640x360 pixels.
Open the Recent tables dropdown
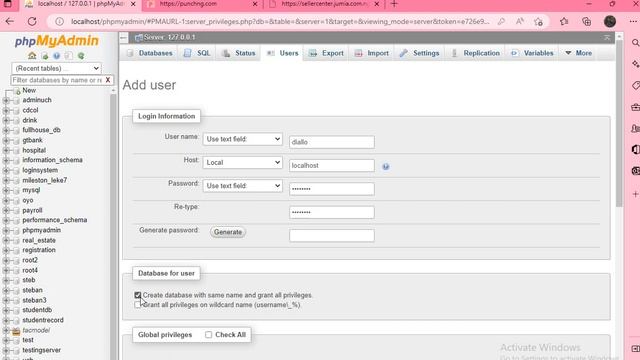tap(56, 68)
